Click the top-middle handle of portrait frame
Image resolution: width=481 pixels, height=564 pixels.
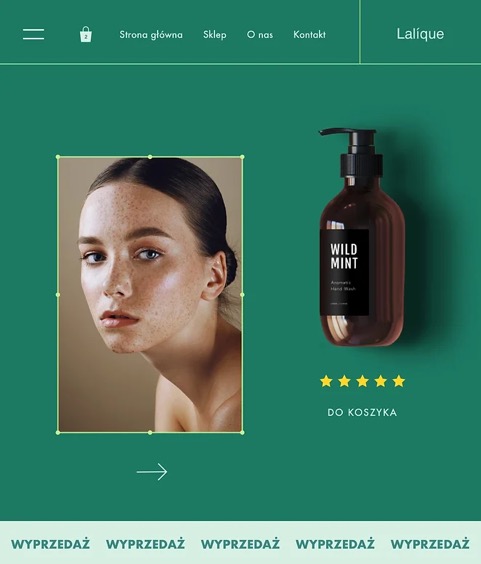pos(150,157)
